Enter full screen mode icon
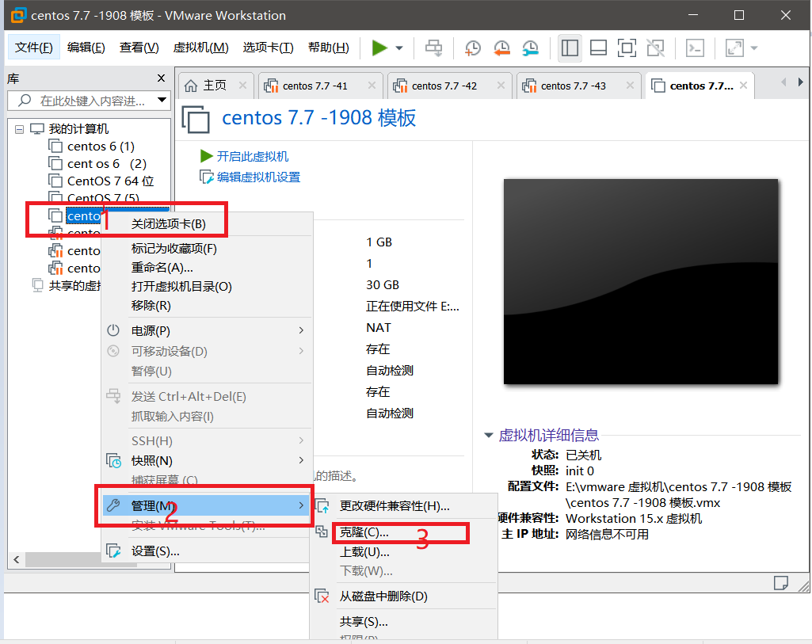Image resolution: width=812 pixels, height=644 pixels. pyautogui.click(x=627, y=48)
